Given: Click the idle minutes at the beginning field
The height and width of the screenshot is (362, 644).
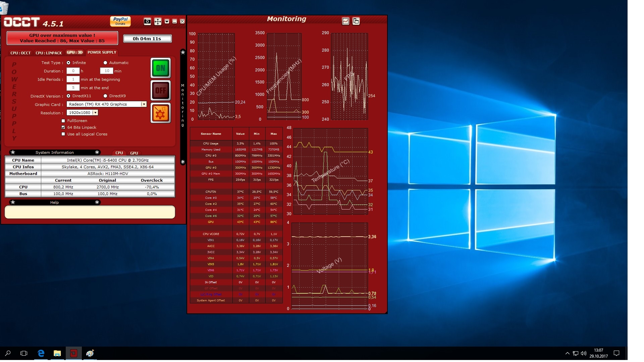Looking at the screenshot, I should (x=73, y=79).
